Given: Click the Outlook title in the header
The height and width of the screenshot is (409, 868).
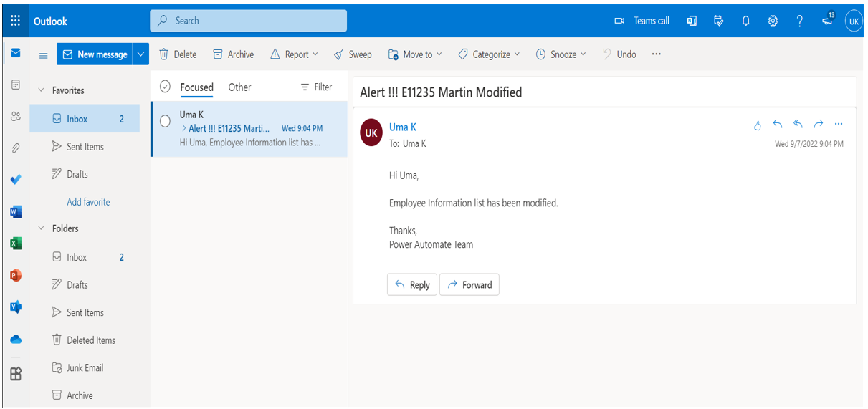Looking at the screenshot, I should point(50,21).
